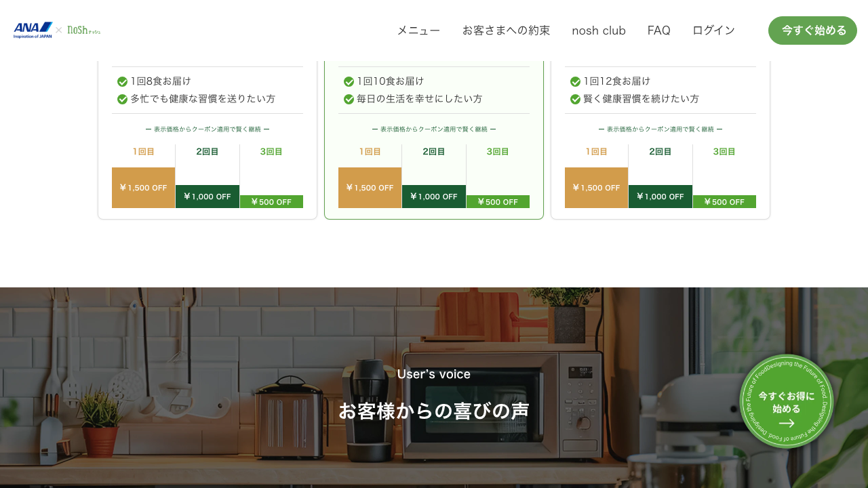The width and height of the screenshot is (868, 488).
Task: Click the ¥1,000 OFF block in the 12食 plan
Action: point(660,197)
